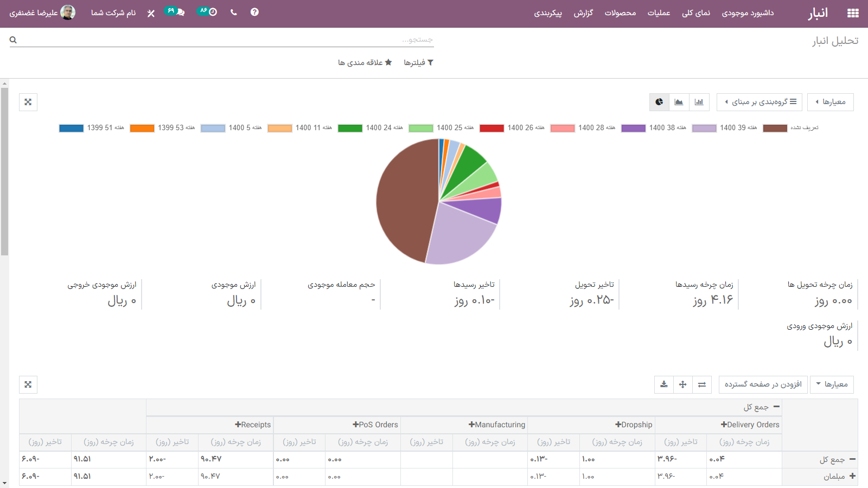Click the green 1400 24 legend swatch
Image resolution: width=868 pixels, height=488 pixels.
coord(350,128)
